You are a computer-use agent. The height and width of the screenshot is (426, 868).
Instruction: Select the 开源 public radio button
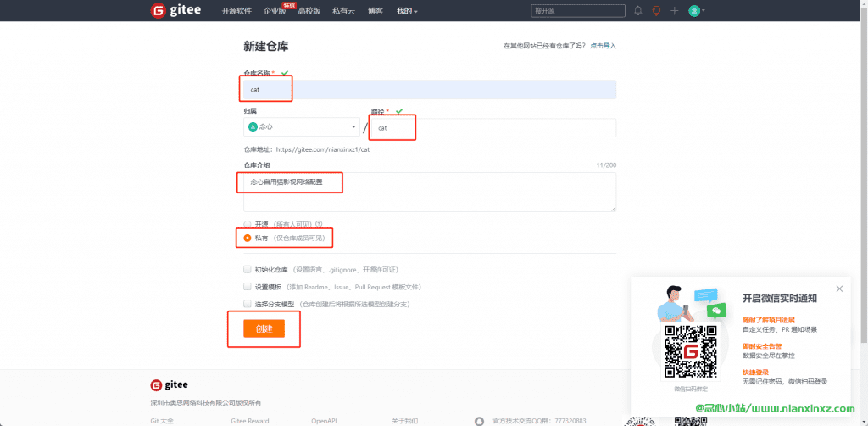pos(248,224)
